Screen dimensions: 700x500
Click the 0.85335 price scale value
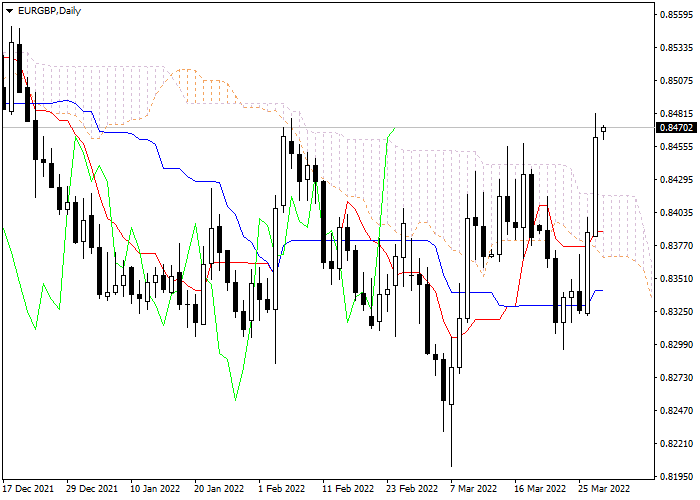coord(676,48)
